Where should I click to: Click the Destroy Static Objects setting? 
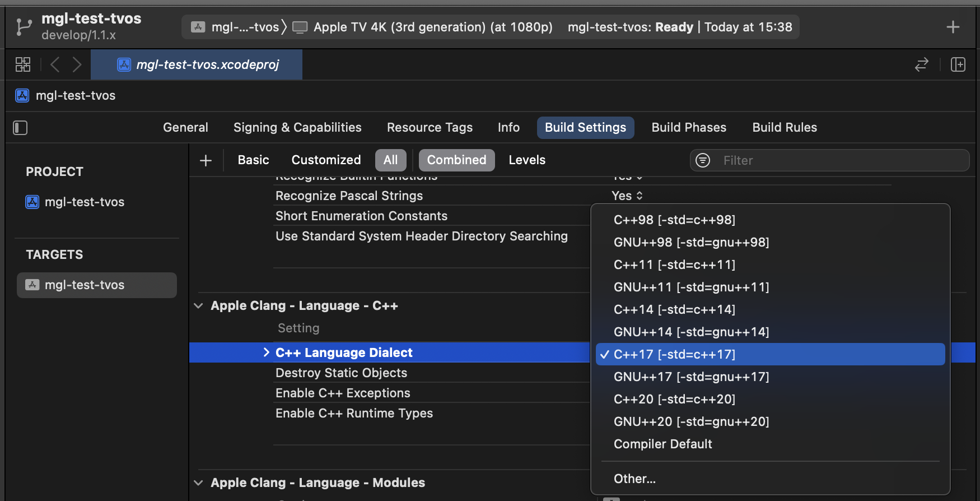click(x=341, y=373)
